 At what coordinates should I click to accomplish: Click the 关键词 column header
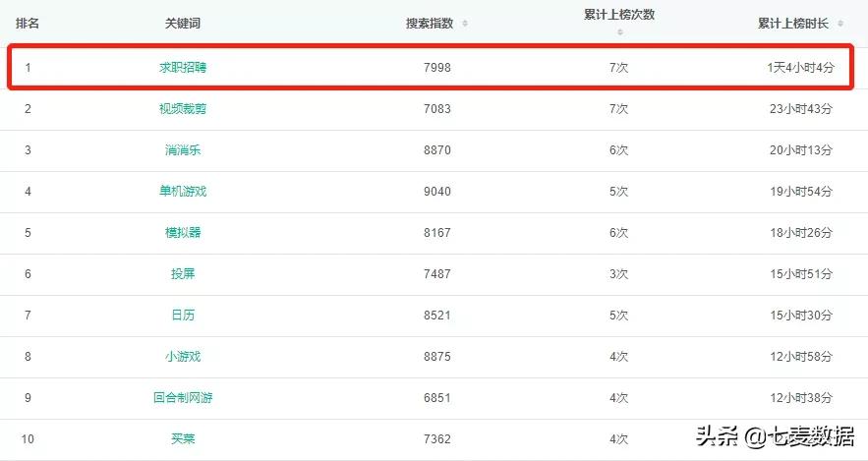(183, 23)
